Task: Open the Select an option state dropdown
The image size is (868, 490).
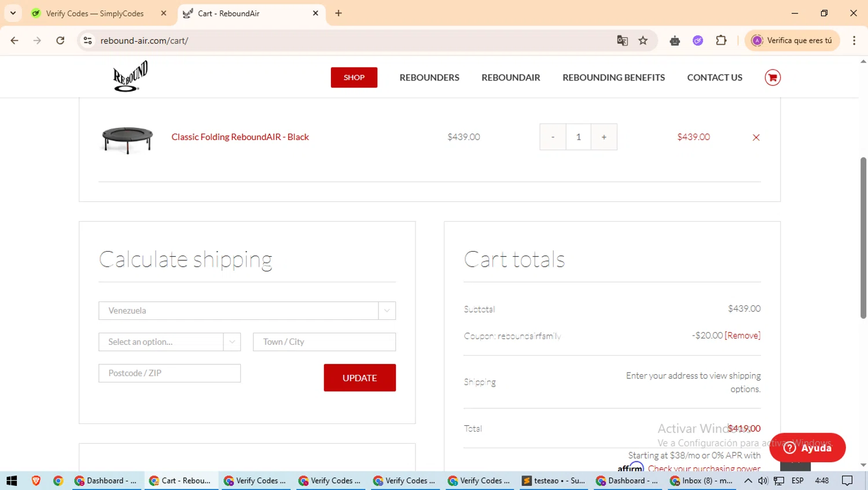Action: click(x=170, y=342)
